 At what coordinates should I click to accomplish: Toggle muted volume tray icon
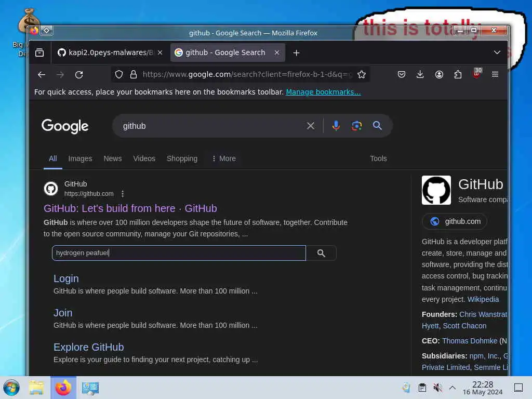(437, 388)
